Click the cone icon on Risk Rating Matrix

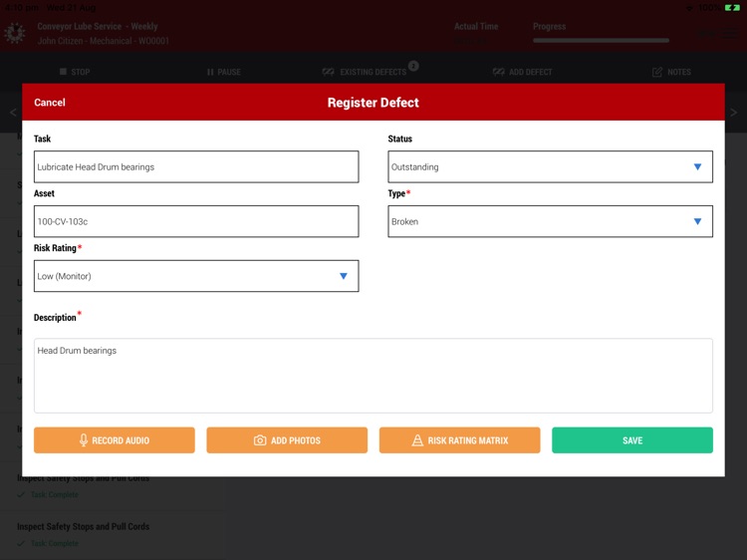click(417, 439)
